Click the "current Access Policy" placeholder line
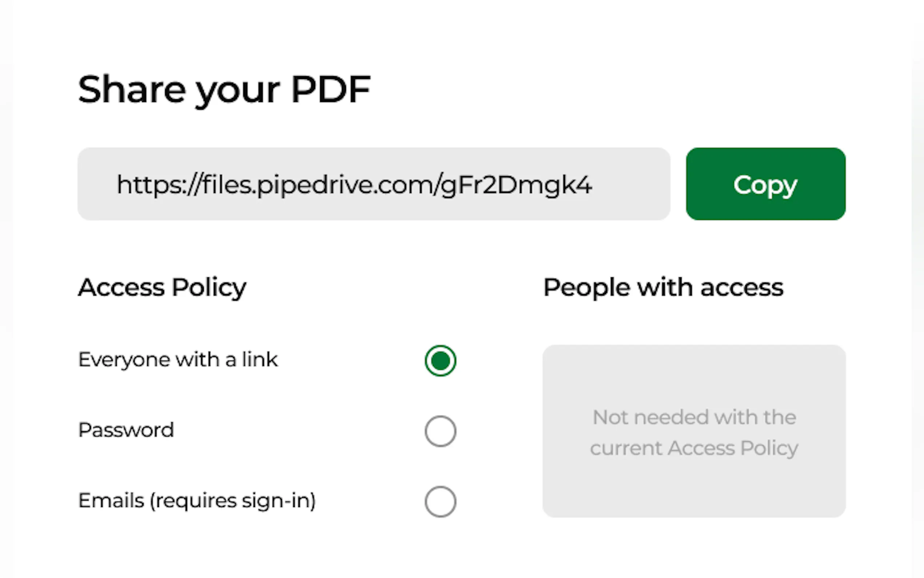The width and height of the screenshot is (924, 578). tap(694, 448)
